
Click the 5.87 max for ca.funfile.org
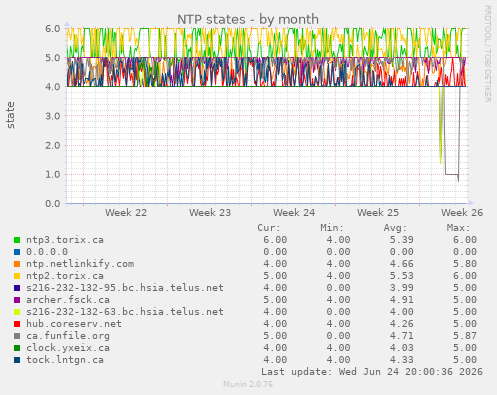pos(465,336)
